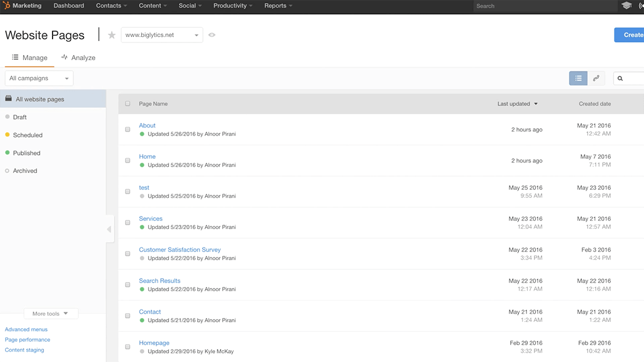This screenshot has height=362, width=644.
Task: Click the favorite star beside Website Pages
Action: point(112,35)
